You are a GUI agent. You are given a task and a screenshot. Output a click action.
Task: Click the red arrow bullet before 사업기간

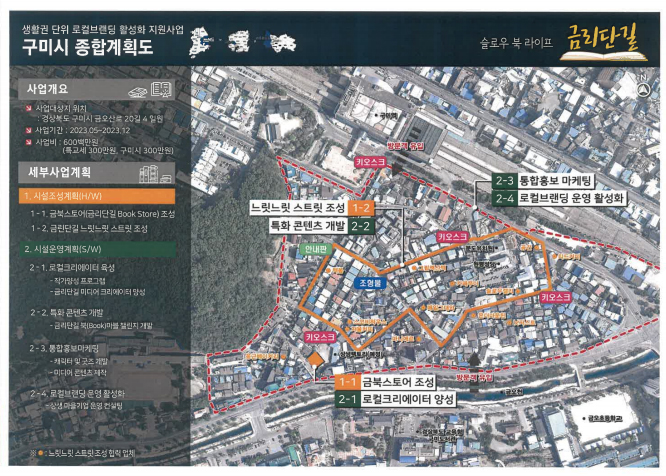(28, 130)
